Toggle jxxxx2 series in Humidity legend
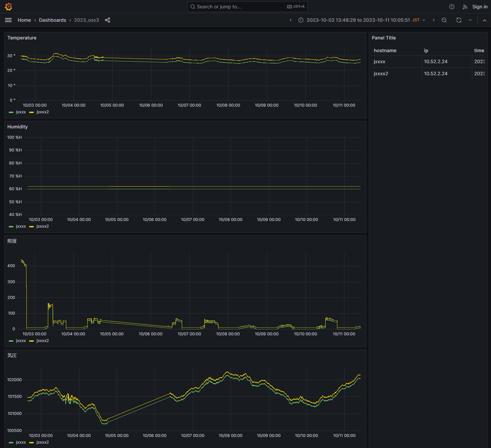The image size is (491, 448). pos(43,226)
